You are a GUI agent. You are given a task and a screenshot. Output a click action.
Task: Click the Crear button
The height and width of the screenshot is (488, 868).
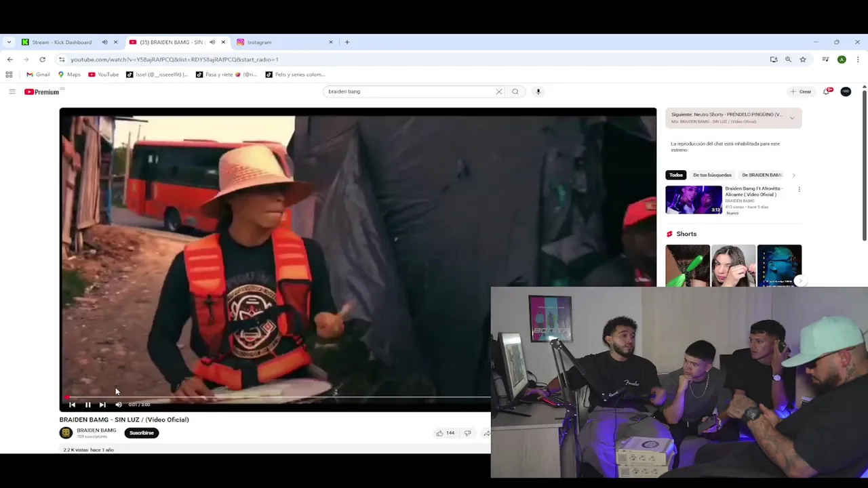pyautogui.click(x=801, y=91)
